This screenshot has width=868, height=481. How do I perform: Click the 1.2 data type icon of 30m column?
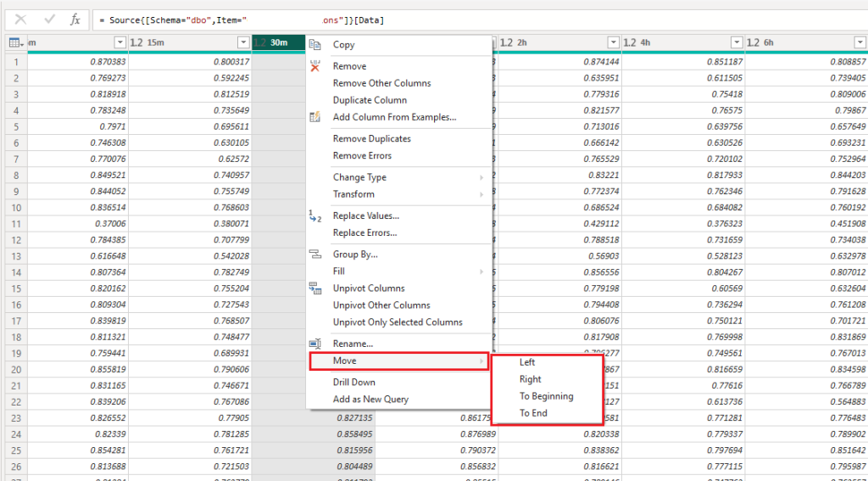[x=261, y=42]
